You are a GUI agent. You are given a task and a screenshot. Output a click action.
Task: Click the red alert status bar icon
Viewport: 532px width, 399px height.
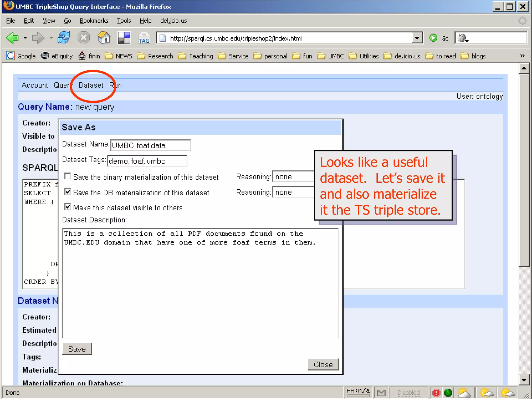point(436,393)
